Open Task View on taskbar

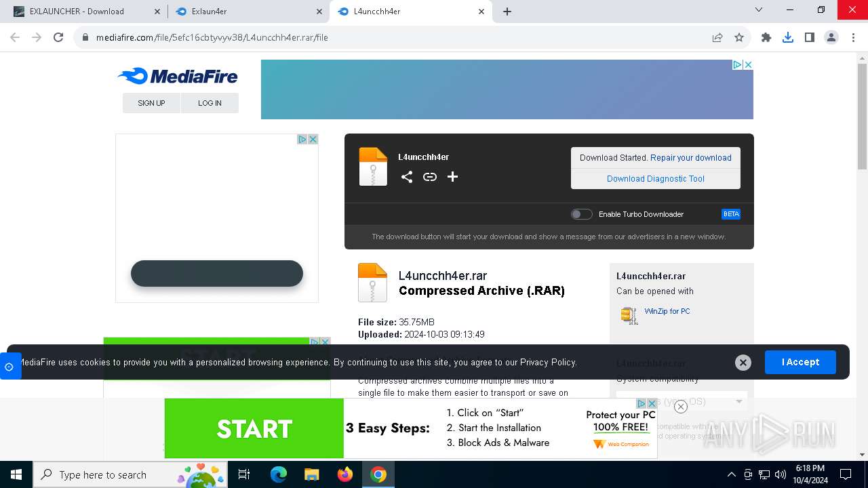(245, 474)
